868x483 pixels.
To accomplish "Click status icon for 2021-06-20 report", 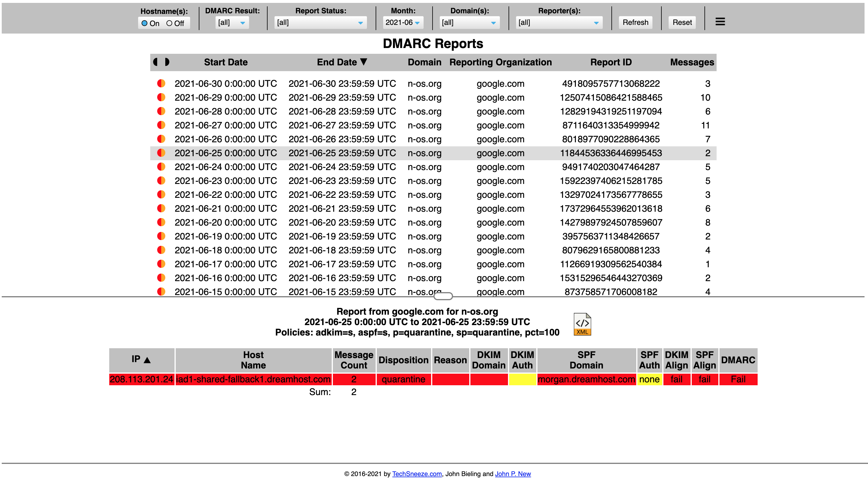I will point(161,222).
